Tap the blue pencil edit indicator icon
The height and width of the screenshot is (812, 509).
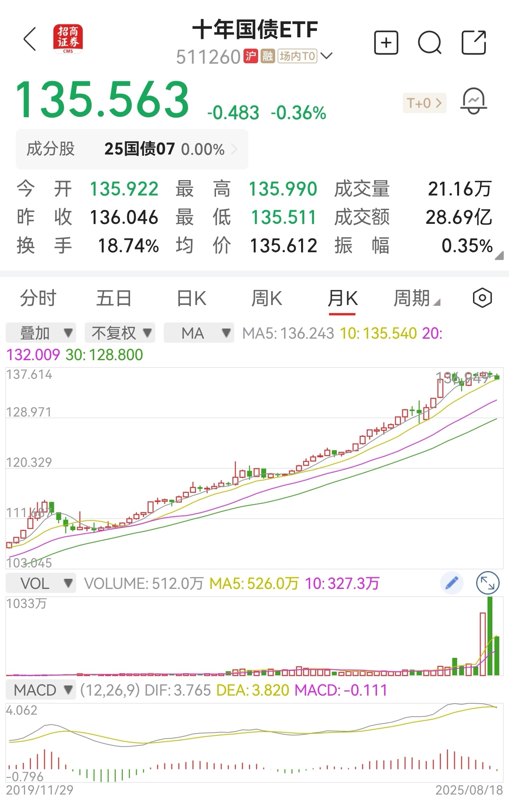pos(451,583)
